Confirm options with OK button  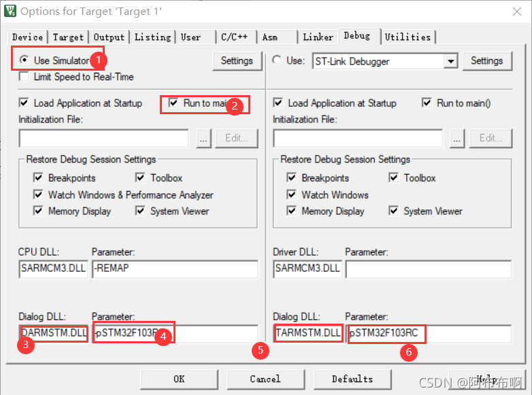179,379
